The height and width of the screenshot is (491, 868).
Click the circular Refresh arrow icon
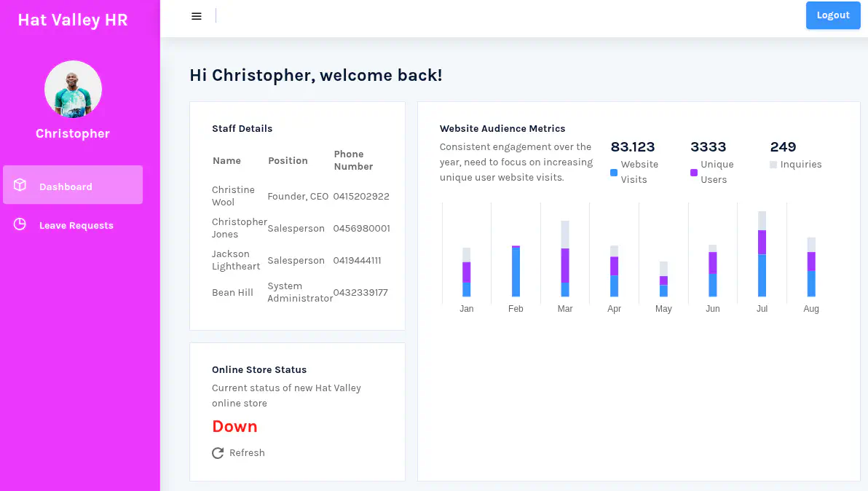click(218, 453)
